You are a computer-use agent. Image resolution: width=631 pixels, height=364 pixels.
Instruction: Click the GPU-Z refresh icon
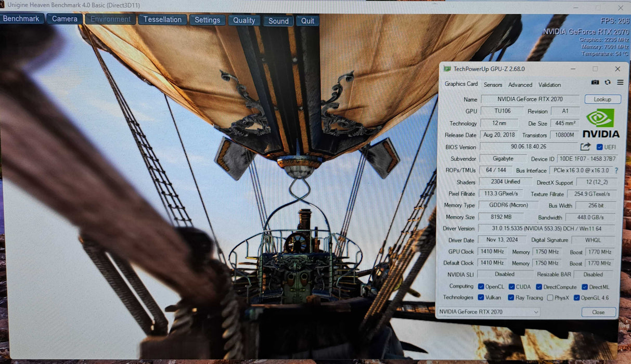tap(608, 82)
